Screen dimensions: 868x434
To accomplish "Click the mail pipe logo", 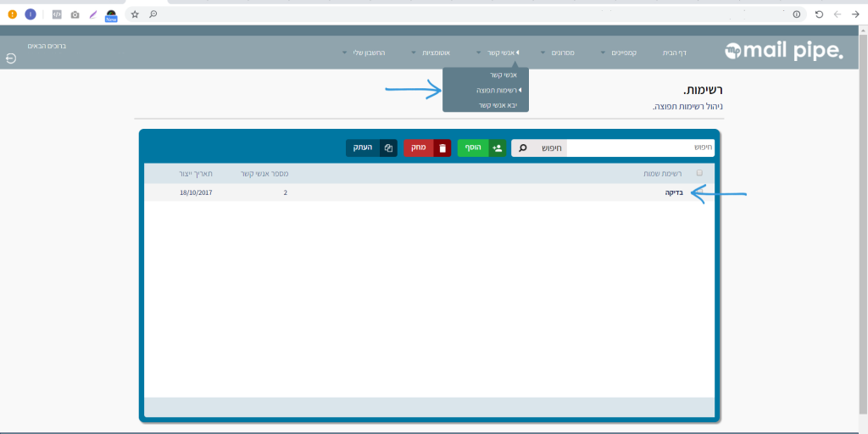I will coord(783,53).
